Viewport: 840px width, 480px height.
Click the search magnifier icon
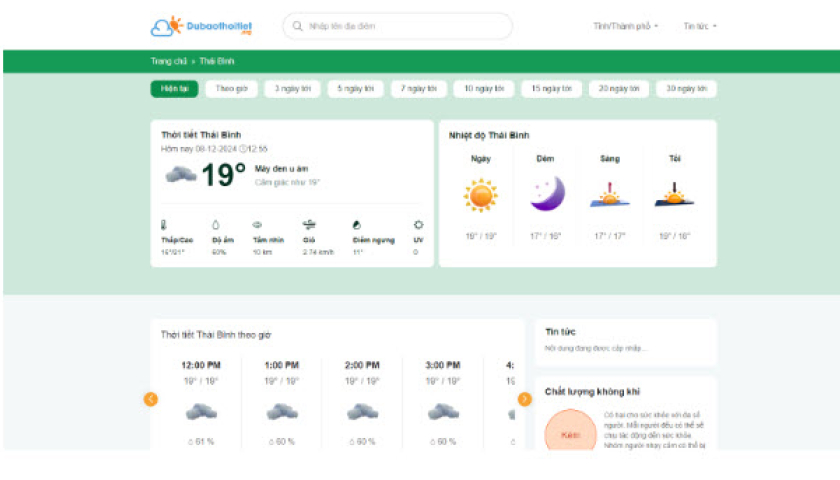297,26
